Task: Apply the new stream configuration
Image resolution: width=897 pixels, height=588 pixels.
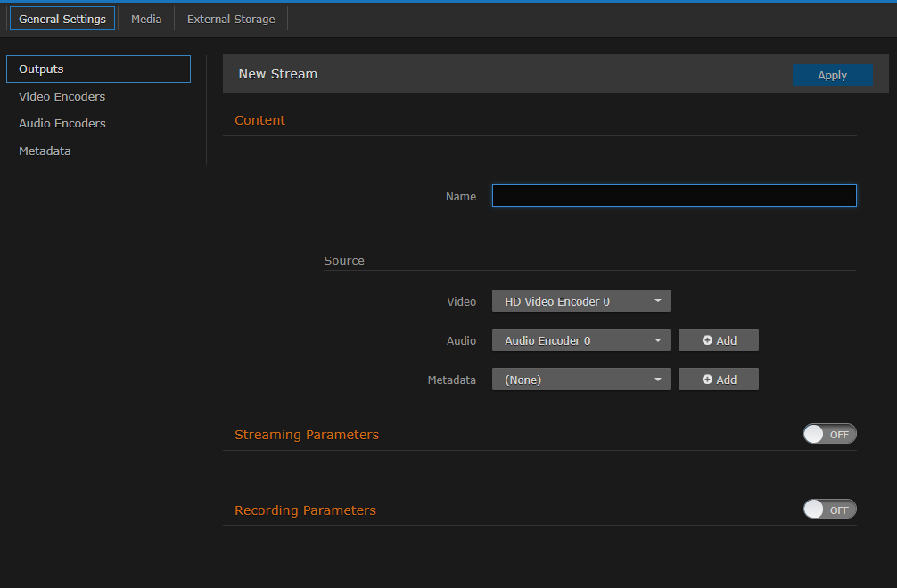Action: 832,75
